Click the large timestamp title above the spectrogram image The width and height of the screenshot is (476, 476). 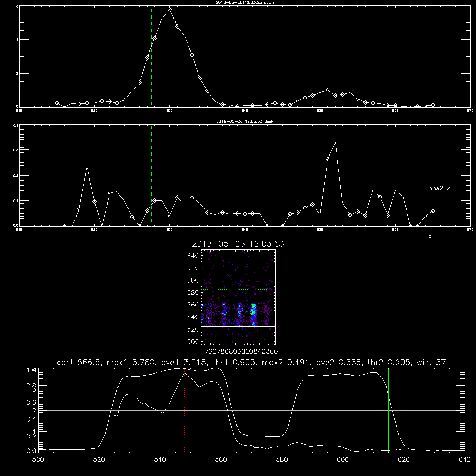238,244
